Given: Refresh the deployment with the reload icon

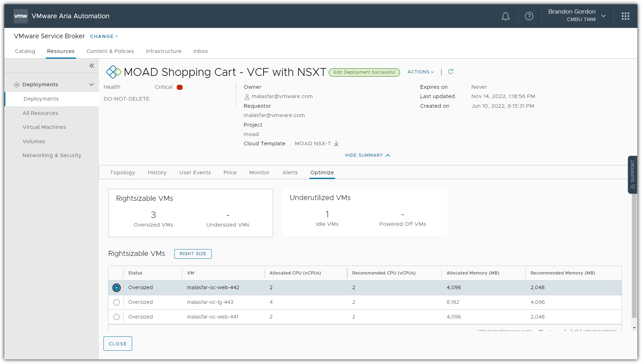Looking at the screenshot, I should (450, 72).
